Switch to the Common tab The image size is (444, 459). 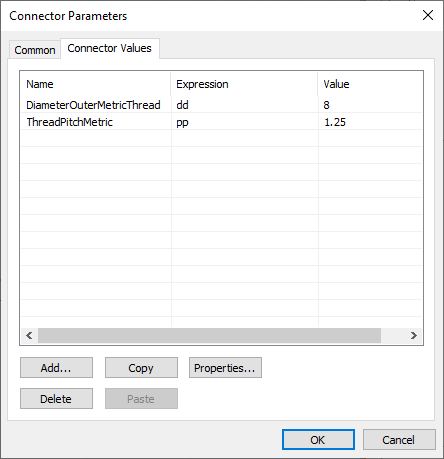point(35,50)
